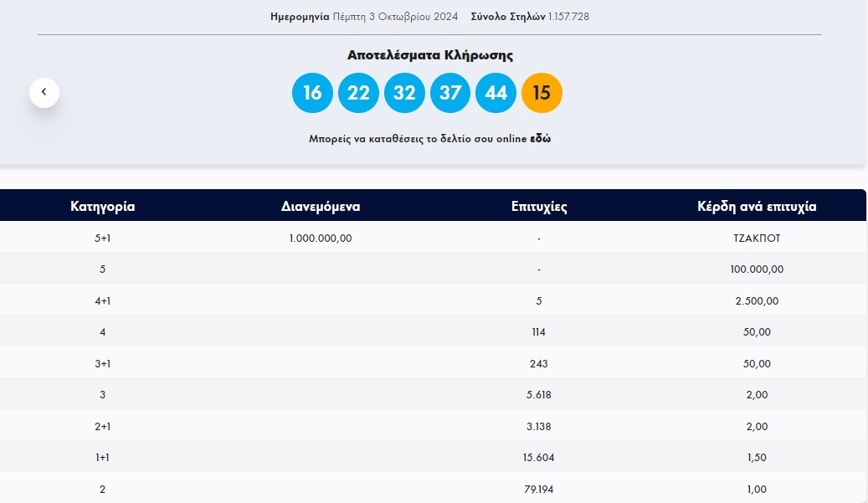This screenshot has width=868, height=503.
Task: Select the blue ball number 16
Action: (312, 93)
